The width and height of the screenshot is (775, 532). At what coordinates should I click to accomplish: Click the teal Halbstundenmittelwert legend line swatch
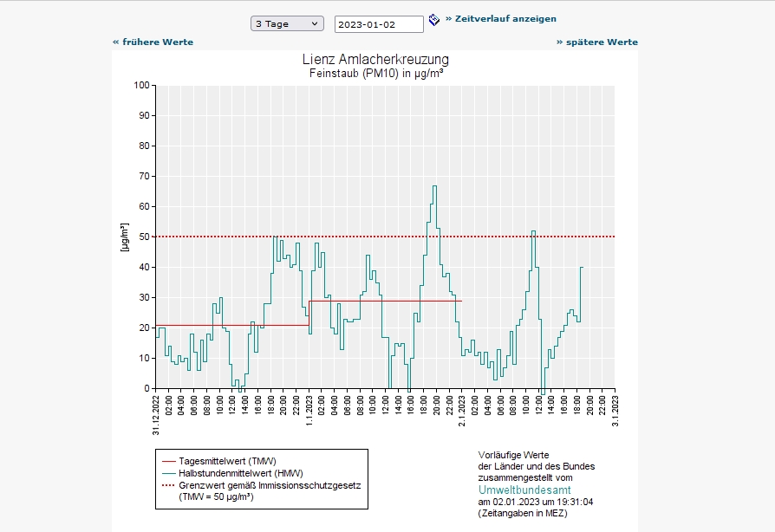(x=166, y=473)
